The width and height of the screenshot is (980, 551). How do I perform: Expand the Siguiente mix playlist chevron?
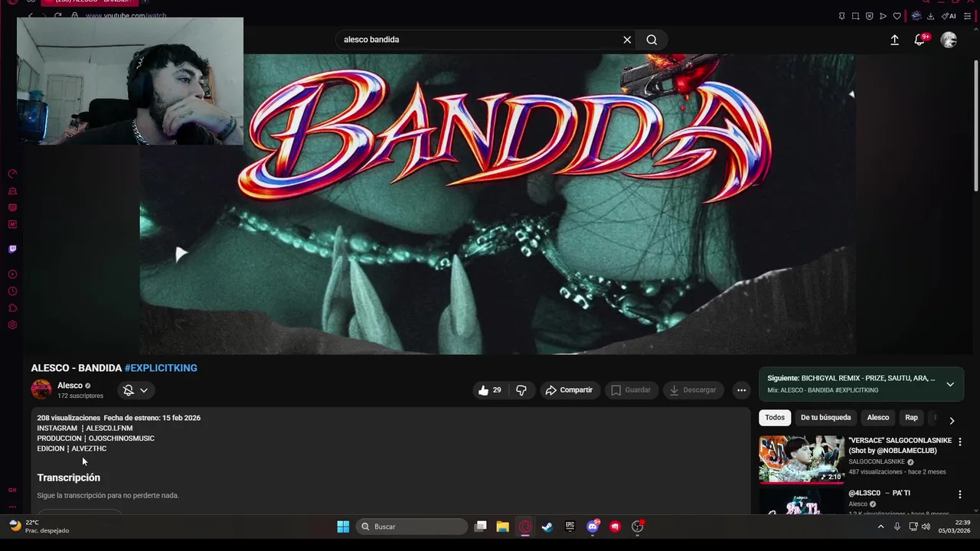(x=950, y=384)
